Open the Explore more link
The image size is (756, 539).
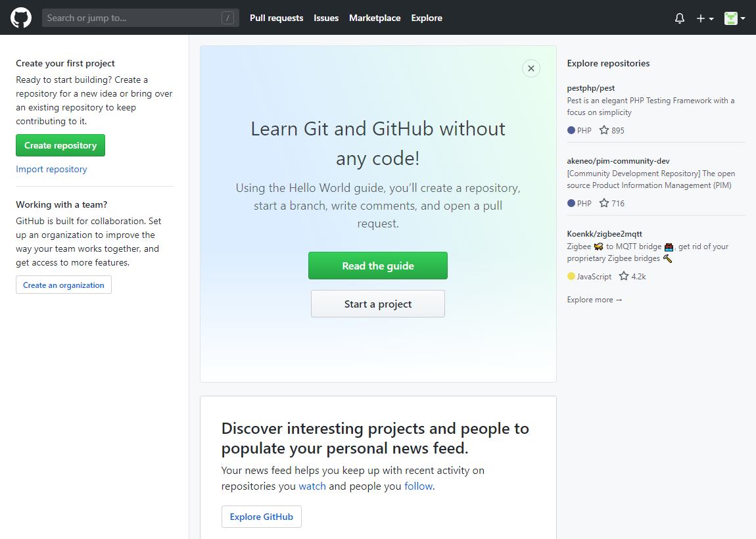pos(594,300)
